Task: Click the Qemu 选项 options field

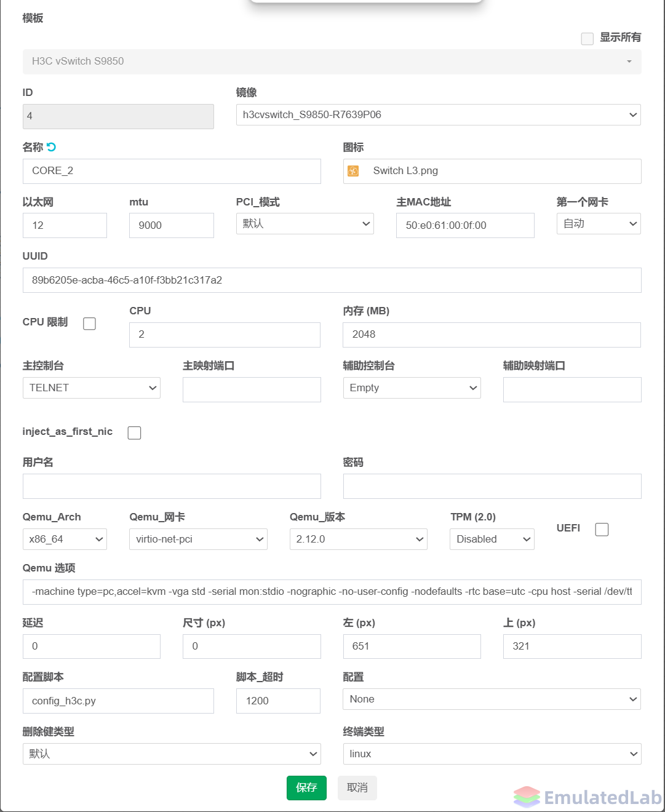Action: click(332, 592)
